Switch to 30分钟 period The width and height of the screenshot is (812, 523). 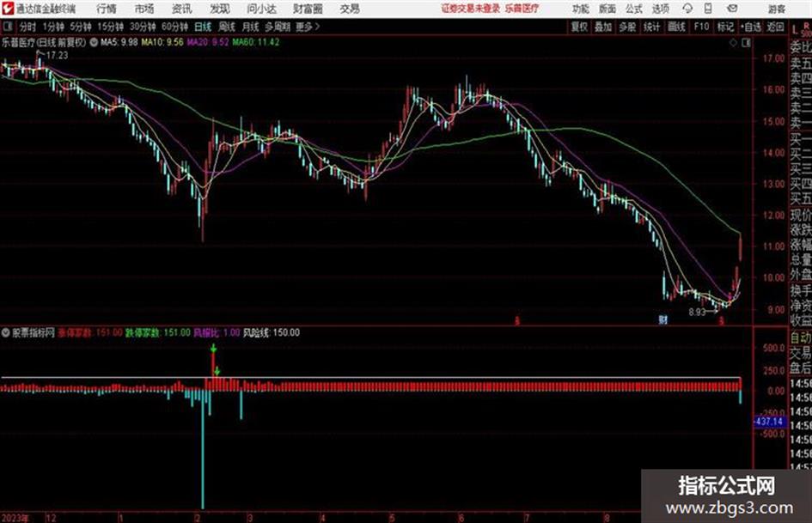click(x=143, y=27)
